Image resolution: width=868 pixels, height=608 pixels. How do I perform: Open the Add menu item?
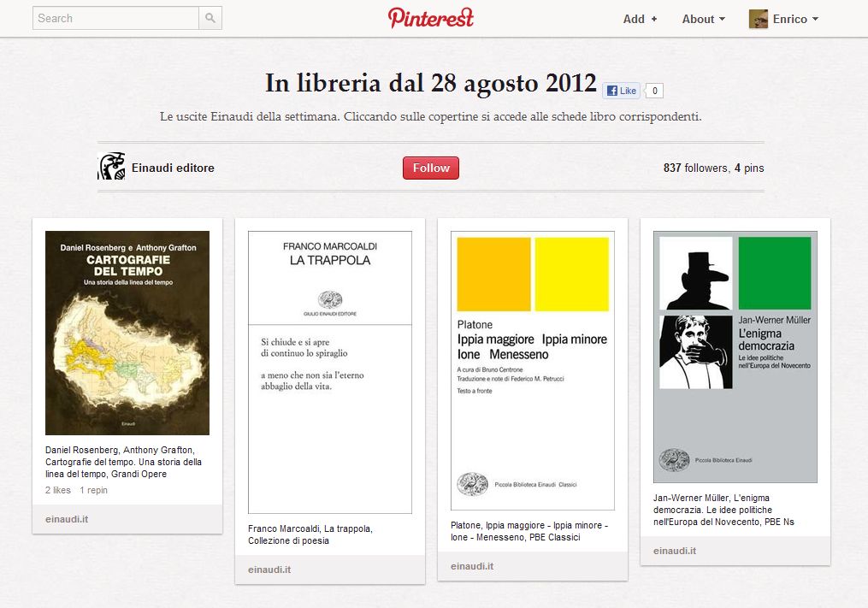(x=640, y=19)
